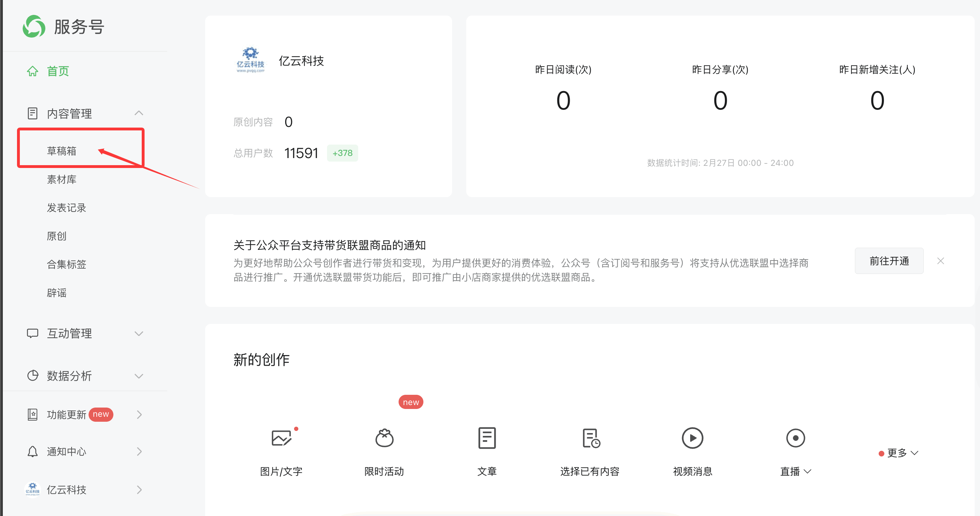The image size is (980, 516).
Task: Expand the 互动管理 section
Action: (139, 334)
